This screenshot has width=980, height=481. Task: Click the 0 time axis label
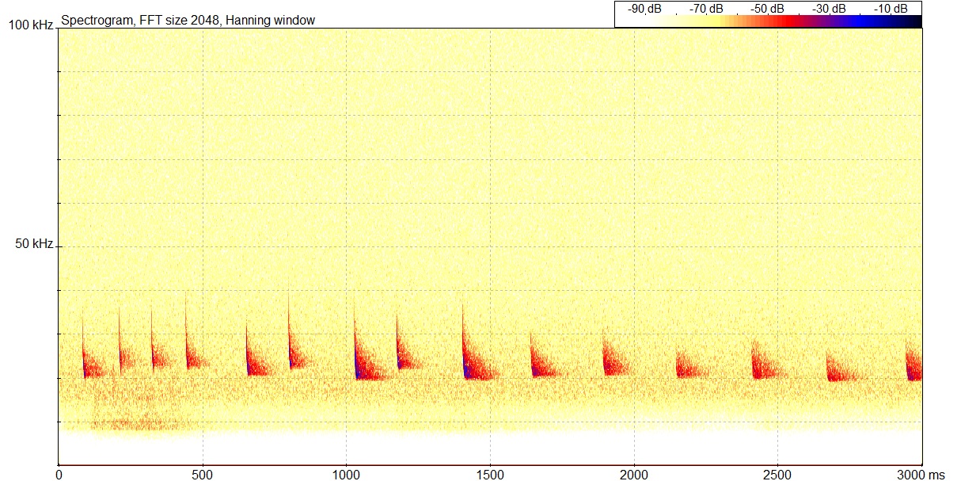(59, 474)
